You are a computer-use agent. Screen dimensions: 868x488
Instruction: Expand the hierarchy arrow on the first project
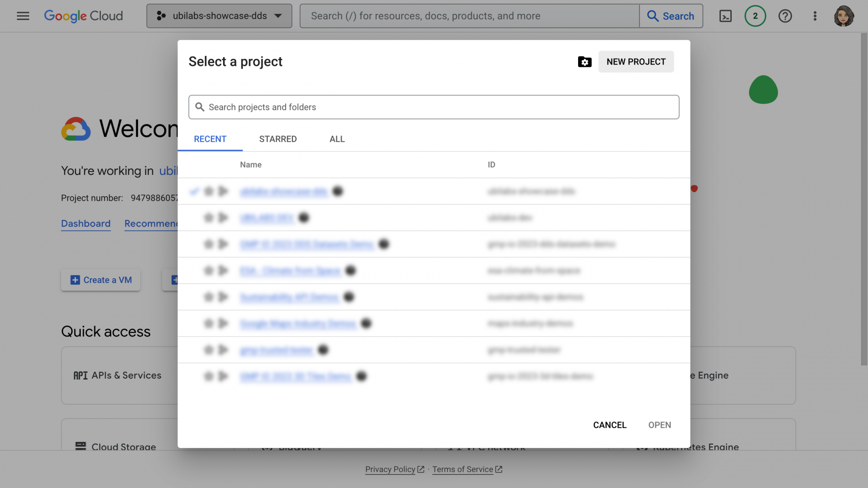click(x=223, y=191)
